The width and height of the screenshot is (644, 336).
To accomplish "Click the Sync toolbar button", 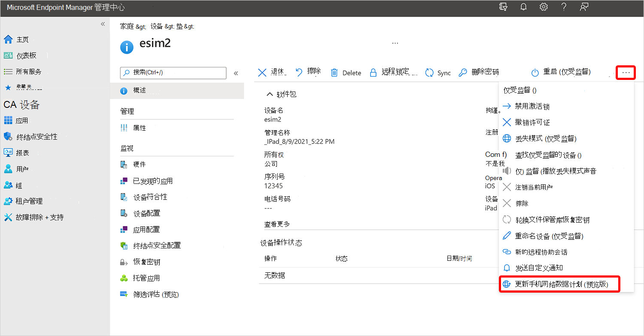I will tap(438, 73).
